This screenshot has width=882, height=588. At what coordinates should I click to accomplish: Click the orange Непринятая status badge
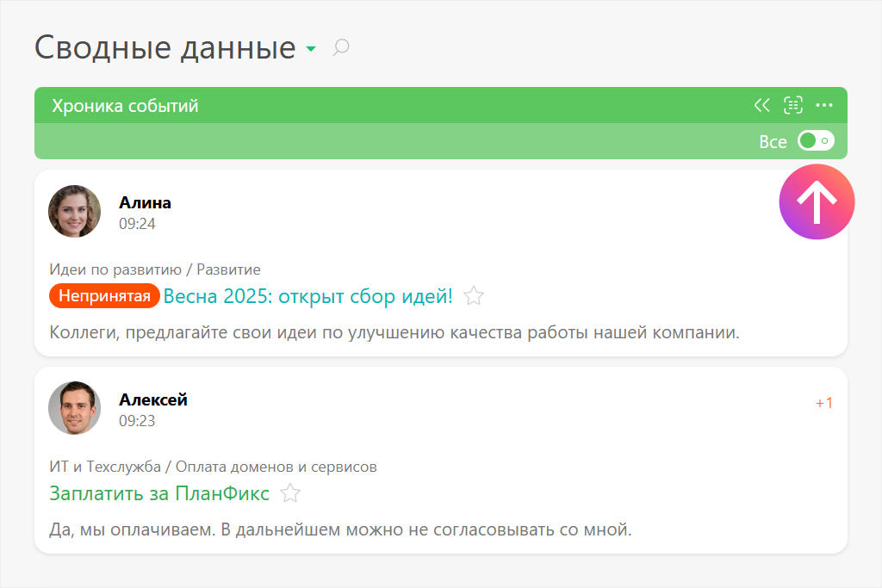tap(104, 296)
